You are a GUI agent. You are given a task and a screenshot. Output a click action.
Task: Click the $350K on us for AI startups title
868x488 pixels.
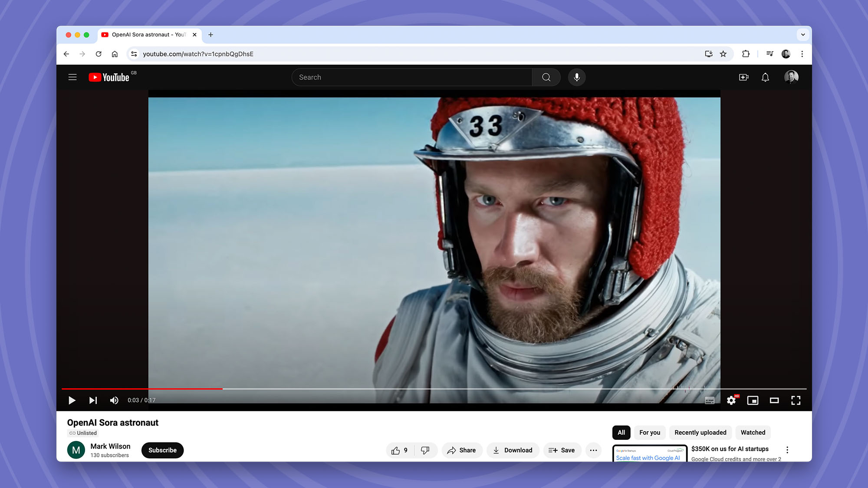pyautogui.click(x=730, y=449)
